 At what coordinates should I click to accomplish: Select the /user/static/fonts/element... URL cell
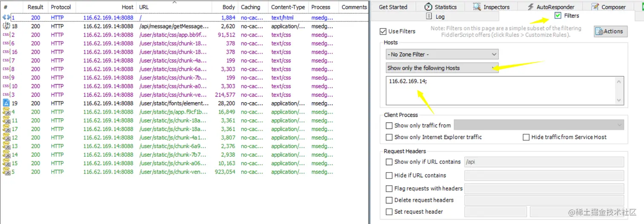click(174, 103)
